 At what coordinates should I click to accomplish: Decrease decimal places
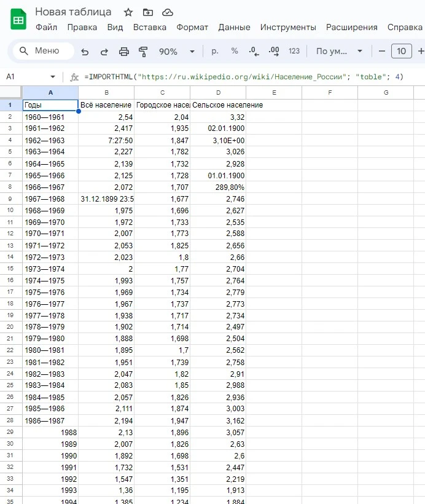pos(254,52)
